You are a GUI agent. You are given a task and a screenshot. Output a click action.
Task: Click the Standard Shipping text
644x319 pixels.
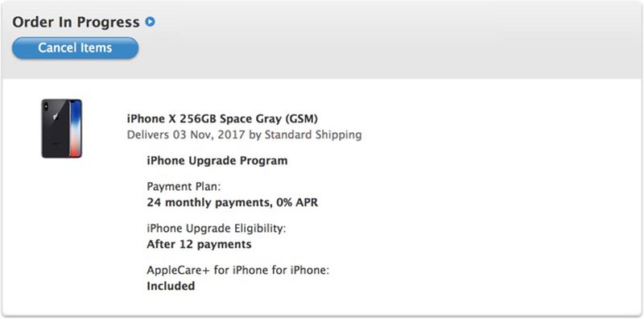[313, 135]
